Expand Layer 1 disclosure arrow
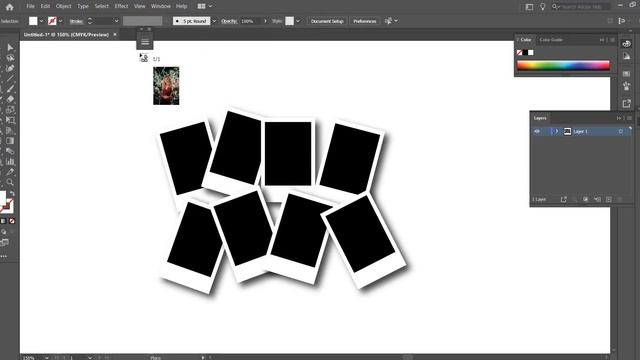The height and width of the screenshot is (360, 640). 557,131
